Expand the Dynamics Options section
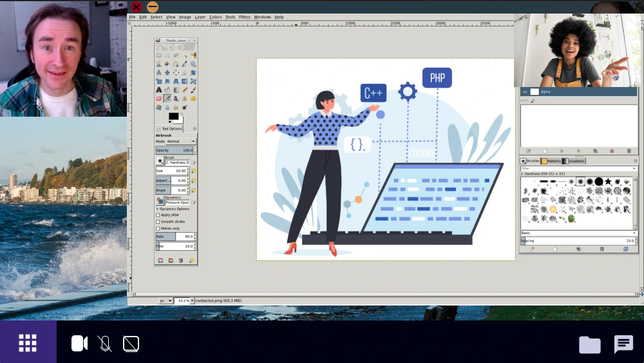The image size is (644, 363). point(157,209)
